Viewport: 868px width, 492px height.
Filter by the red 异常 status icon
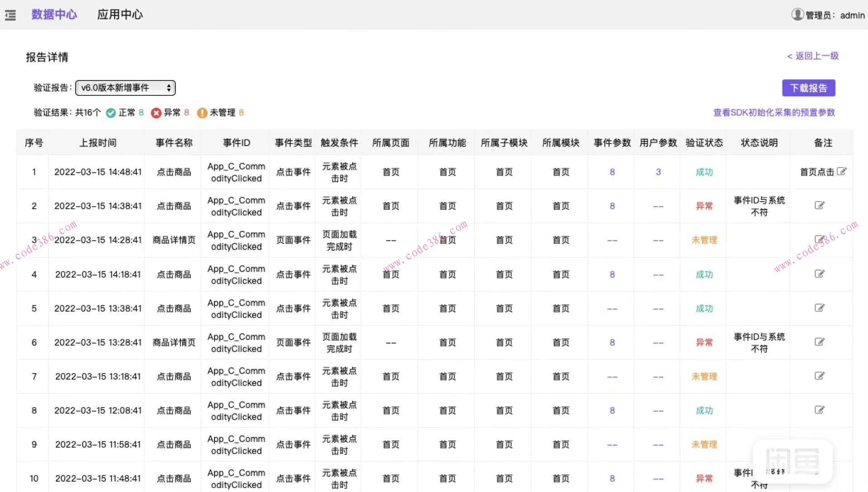pyautogui.click(x=156, y=113)
